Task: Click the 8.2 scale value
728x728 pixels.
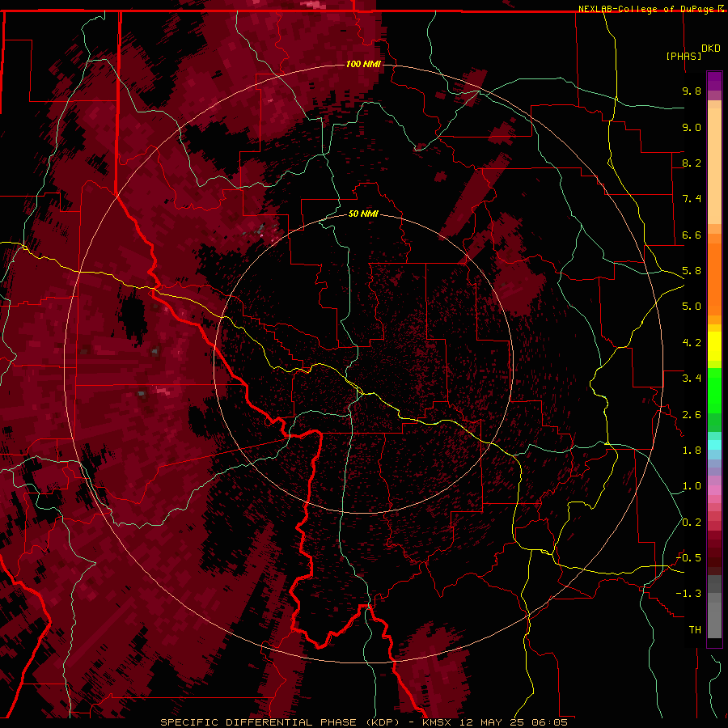Action: tap(692, 163)
